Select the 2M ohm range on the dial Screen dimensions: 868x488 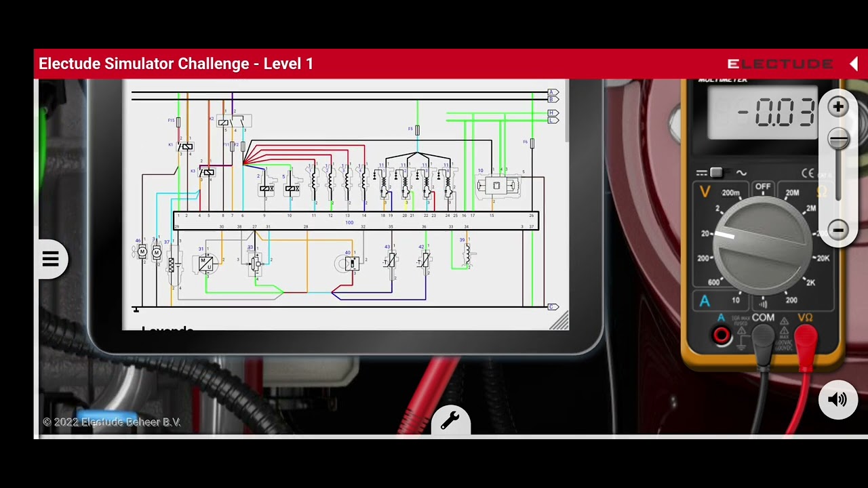810,209
